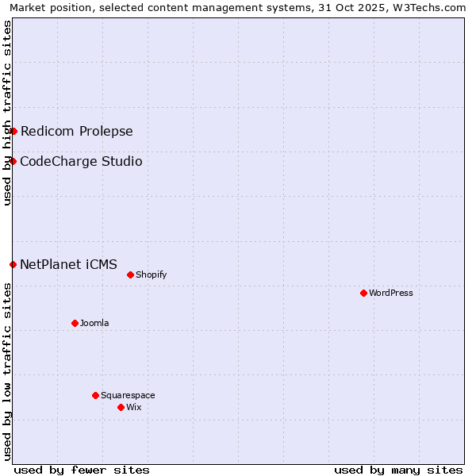Select the Squarespace red diamond point

[x=95, y=395]
